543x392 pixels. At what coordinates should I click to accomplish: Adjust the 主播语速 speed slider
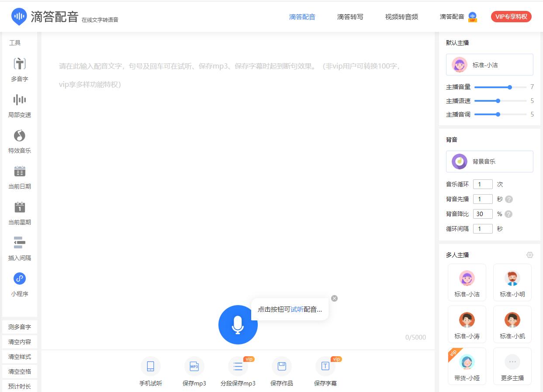[501, 101]
